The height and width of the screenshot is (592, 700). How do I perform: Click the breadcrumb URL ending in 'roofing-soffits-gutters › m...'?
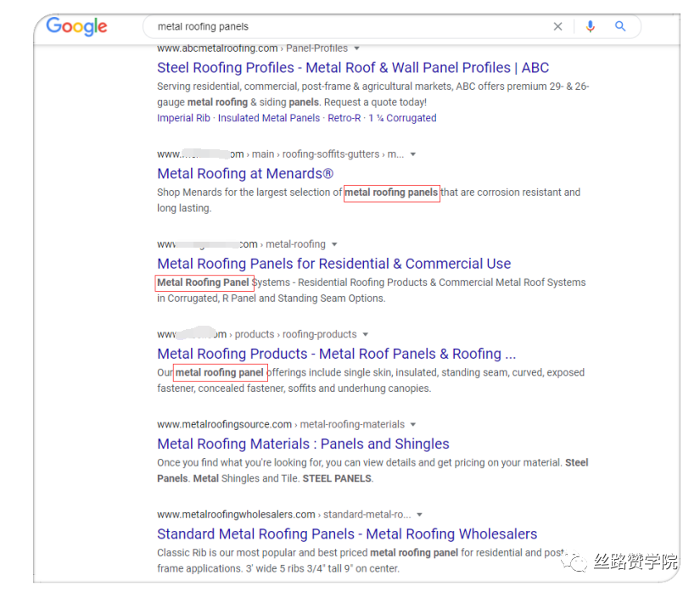(280, 154)
